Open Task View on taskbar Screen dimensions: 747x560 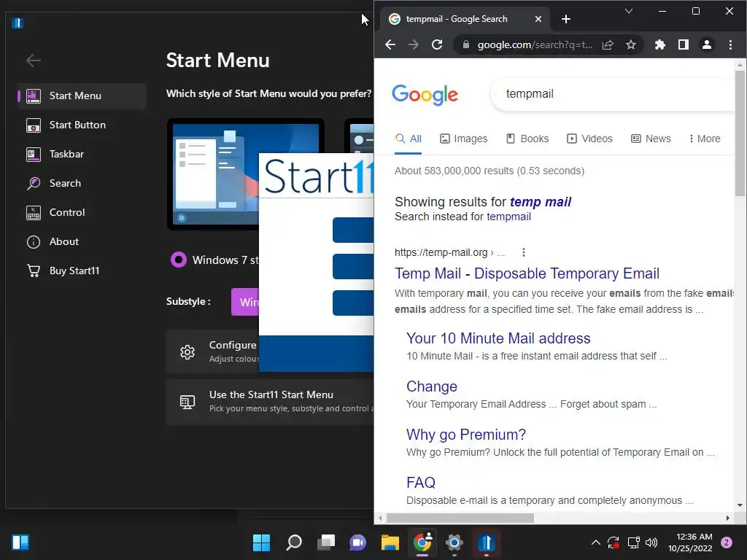(326, 542)
